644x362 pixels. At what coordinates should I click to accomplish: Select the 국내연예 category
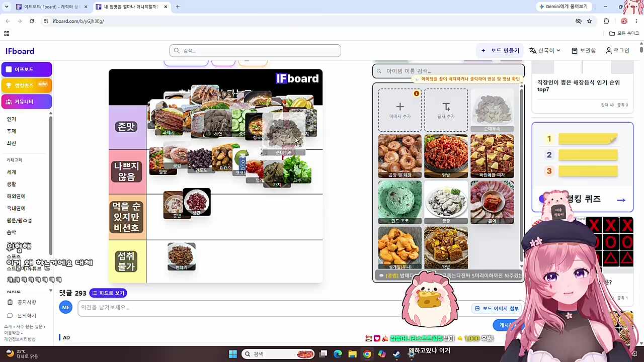click(16, 208)
